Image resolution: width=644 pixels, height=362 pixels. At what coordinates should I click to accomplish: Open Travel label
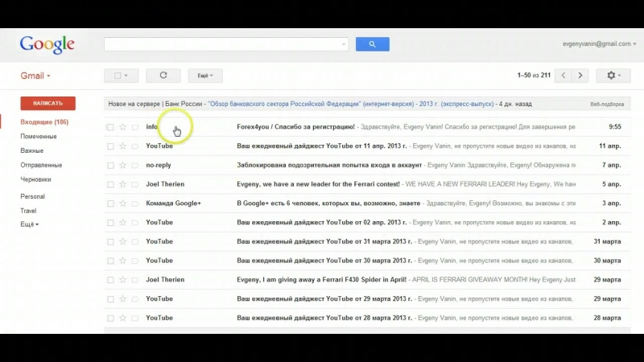point(28,211)
